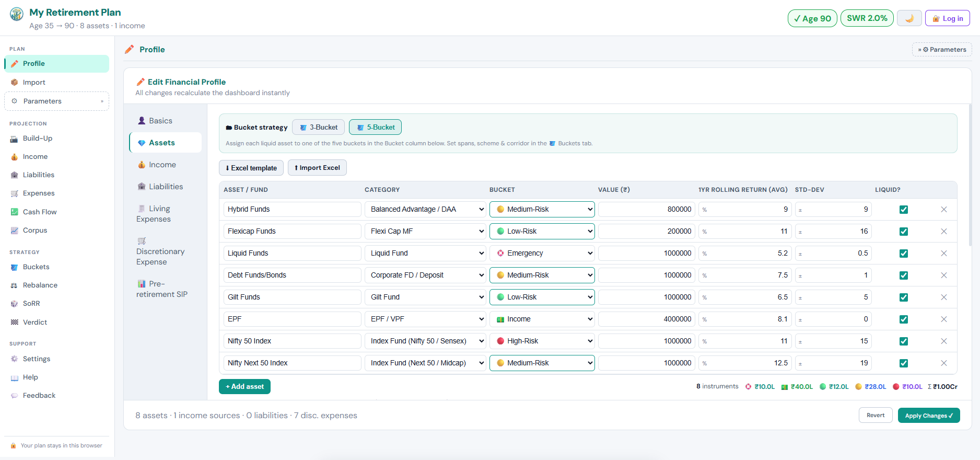The image size is (980, 460).
Task: Open Category dropdown for Hybrid Funds
Action: (x=425, y=209)
